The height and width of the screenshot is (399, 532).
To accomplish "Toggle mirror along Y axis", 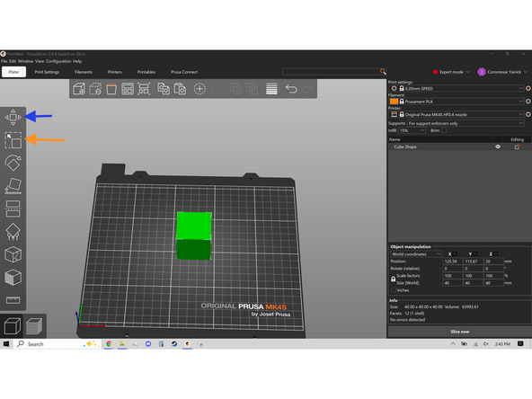I will 475,253.
